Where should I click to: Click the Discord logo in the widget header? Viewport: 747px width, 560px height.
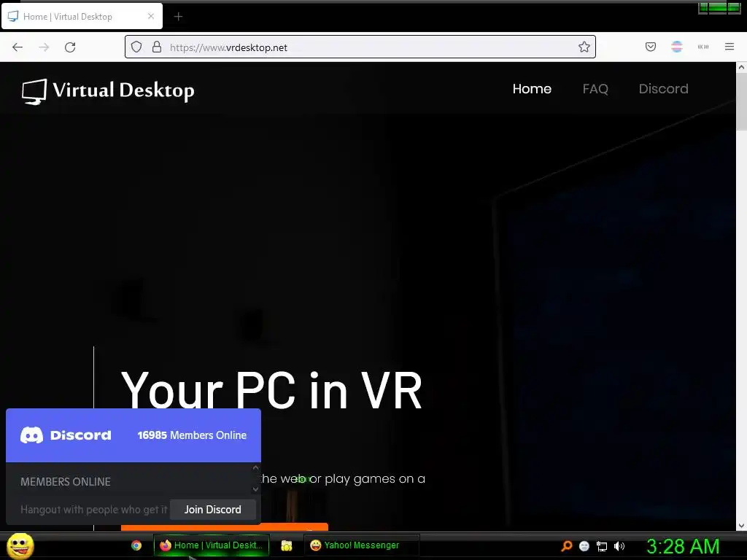coord(66,435)
